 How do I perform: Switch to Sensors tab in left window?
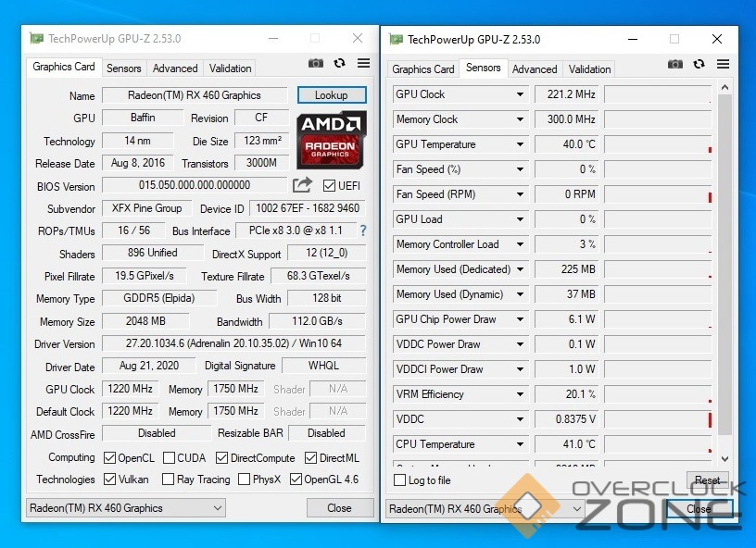pos(124,68)
